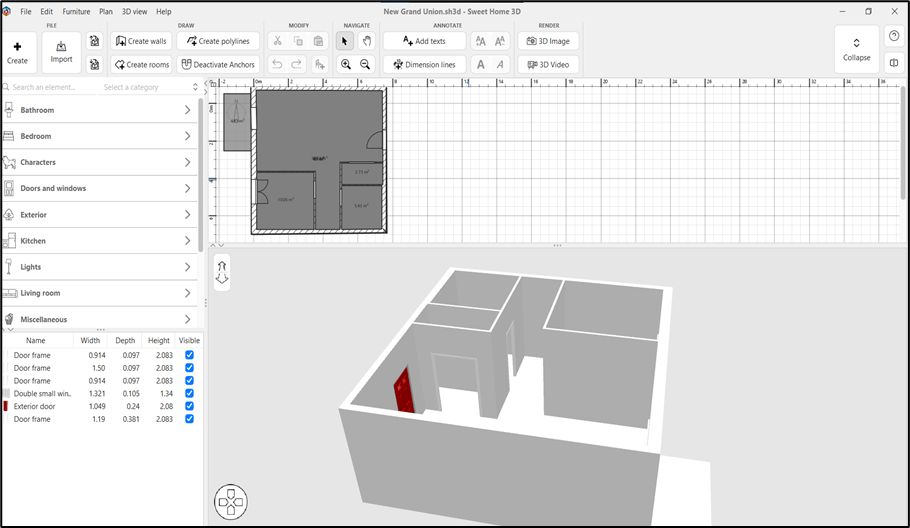Toggle visibility of Exterior door
The height and width of the screenshot is (528, 910).
click(x=189, y=406)
